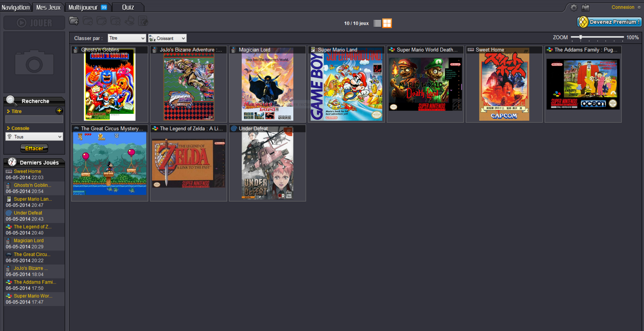The image size is (644, 331).
Task: Click the NES icon on Ghosts'n Goblins card title
Action: 76,50
